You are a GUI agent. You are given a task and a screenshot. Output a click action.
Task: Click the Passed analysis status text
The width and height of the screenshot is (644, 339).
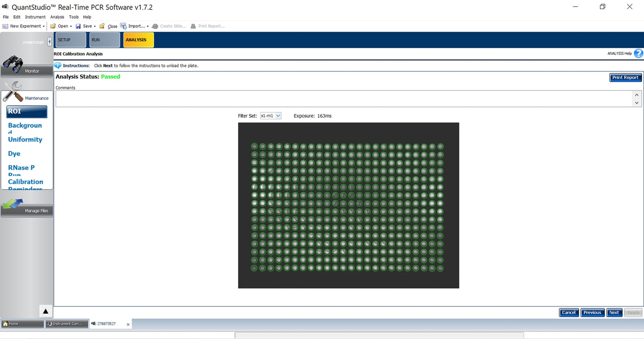coord(111,77)
